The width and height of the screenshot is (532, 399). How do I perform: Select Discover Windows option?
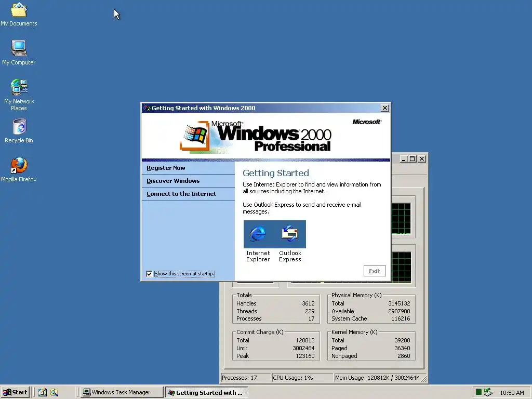point(173,181)
